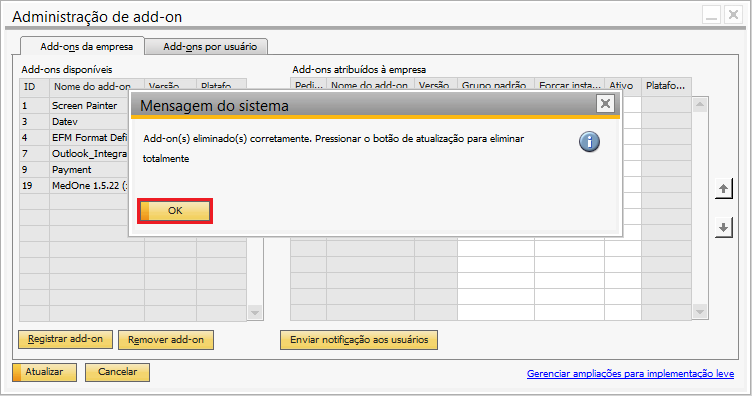Screen dimensions: 752x396
Task: Switch to Add-ons por usuário tab
Action: pos(207,47)
